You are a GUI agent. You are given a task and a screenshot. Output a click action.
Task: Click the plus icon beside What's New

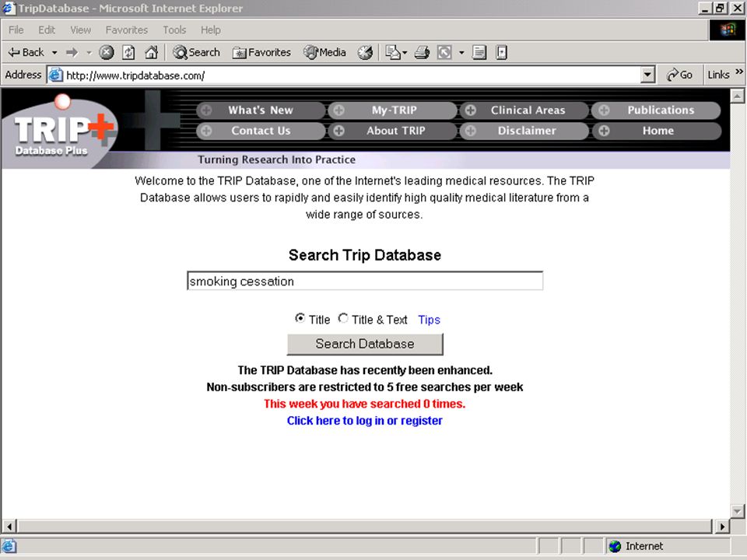click(206, 110)
